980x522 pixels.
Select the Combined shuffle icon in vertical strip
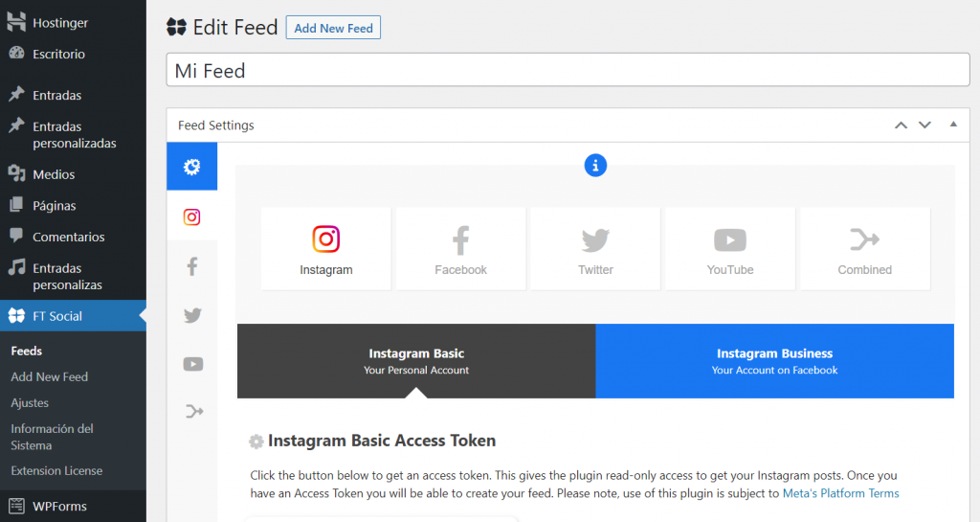click(x=192, y=412)
